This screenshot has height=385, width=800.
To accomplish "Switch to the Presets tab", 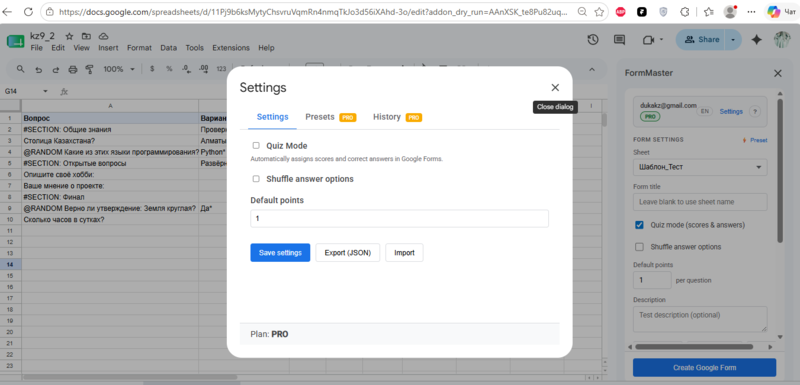I will pos(330,117).
